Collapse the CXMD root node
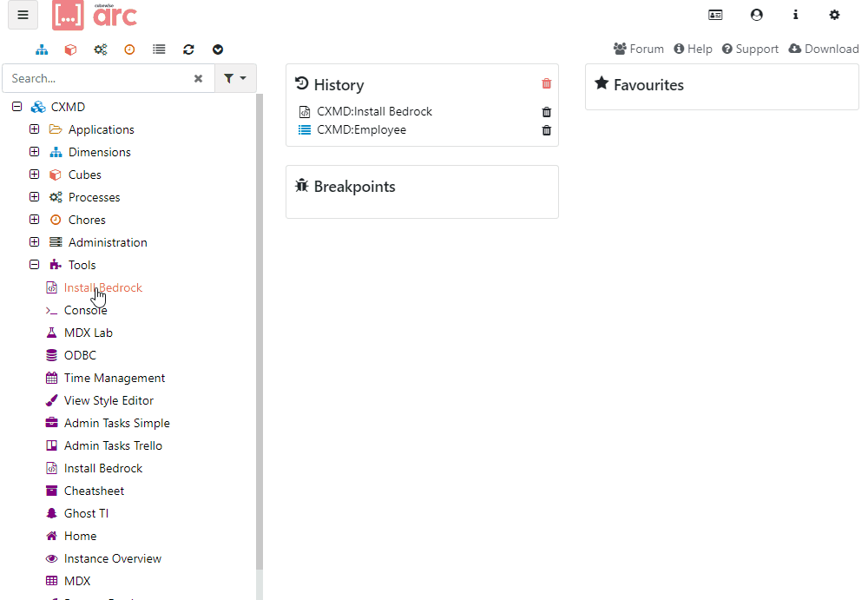 pos(16,107)
